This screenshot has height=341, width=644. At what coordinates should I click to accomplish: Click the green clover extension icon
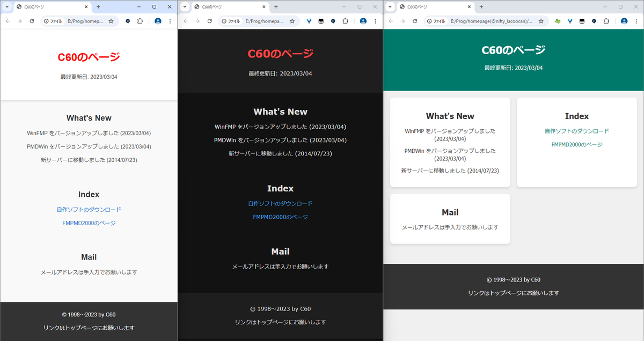point(558,21)
